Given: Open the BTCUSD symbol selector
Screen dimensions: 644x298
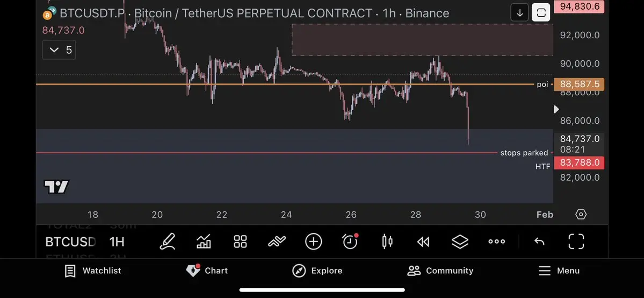Looking at the screenshot, I should click(x=70, y=242).
